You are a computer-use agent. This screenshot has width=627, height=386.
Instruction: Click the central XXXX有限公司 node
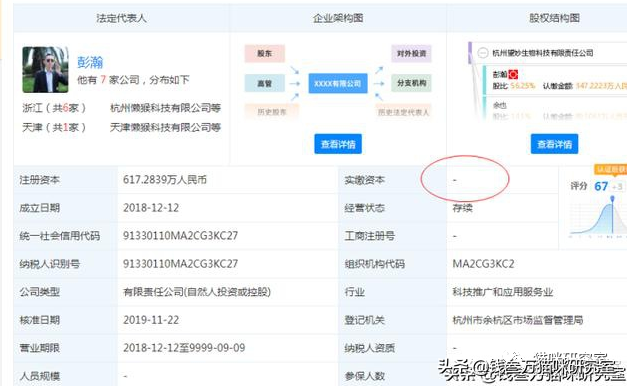[338, 84]
